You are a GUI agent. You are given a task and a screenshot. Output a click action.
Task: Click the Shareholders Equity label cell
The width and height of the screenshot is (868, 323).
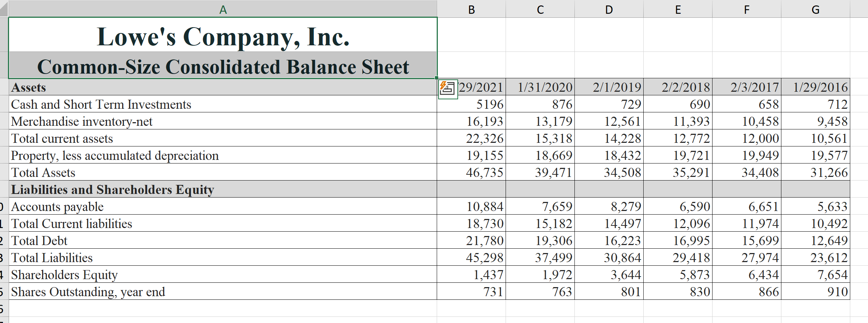pyautogui.click(x=223, y=274)
